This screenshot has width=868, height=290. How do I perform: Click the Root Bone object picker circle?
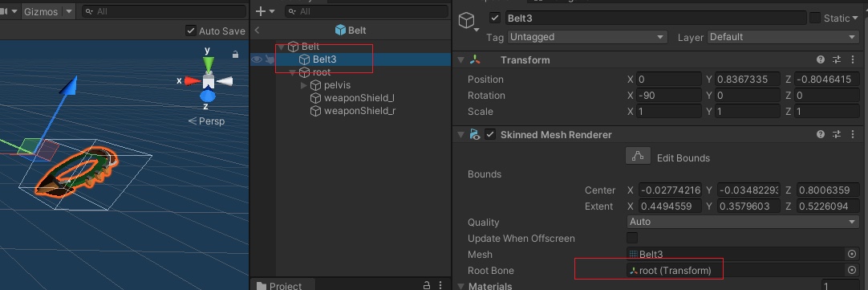coord(852,270)
